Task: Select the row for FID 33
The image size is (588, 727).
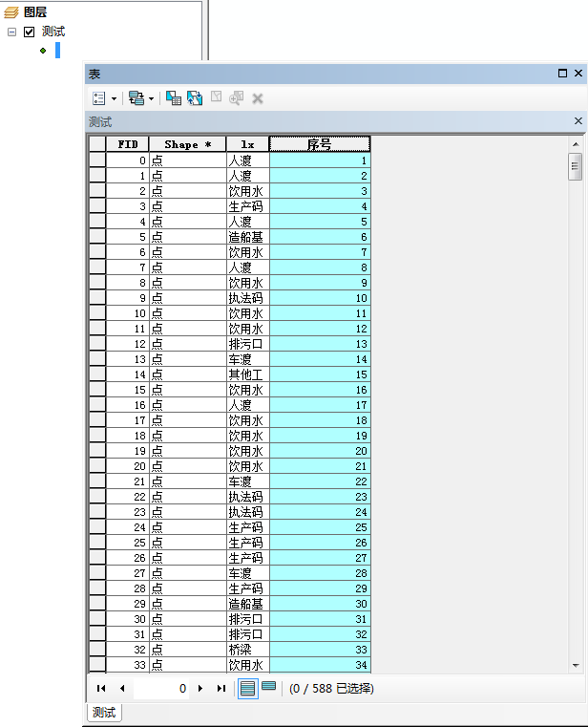Action: pyautogui.click(x=97, y=665)
